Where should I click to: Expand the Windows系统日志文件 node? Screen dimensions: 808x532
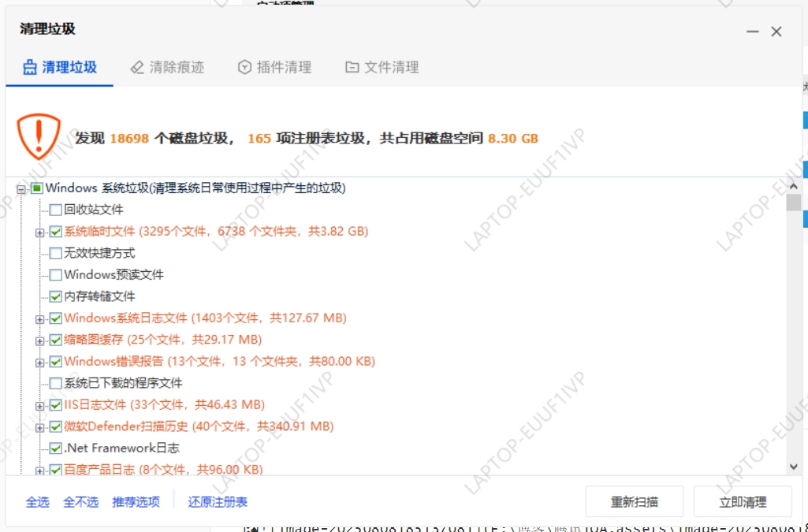(39, 319)
